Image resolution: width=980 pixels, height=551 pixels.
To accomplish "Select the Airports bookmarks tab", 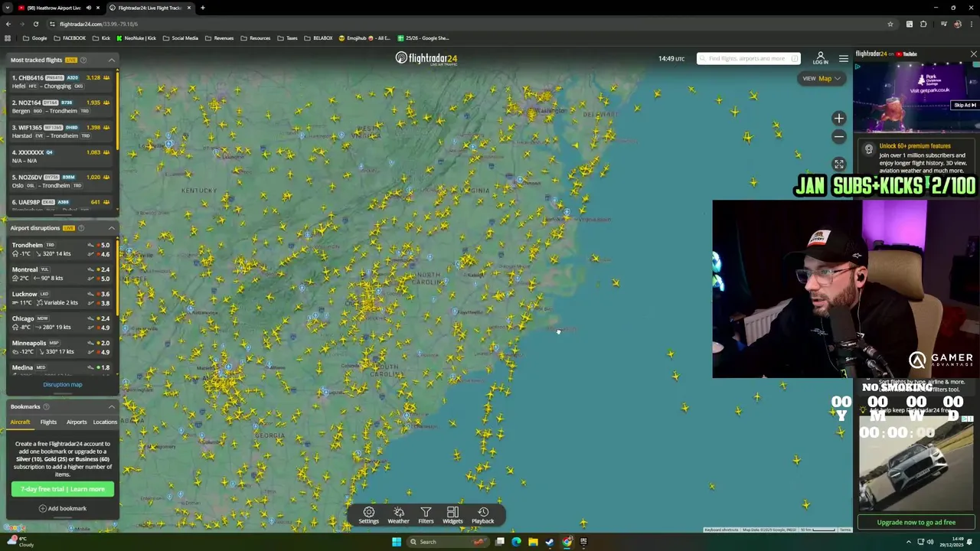I will tap(77, 422).
